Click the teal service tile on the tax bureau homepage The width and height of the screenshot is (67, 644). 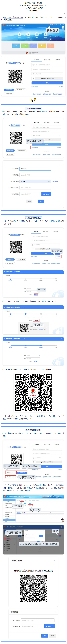16,46
